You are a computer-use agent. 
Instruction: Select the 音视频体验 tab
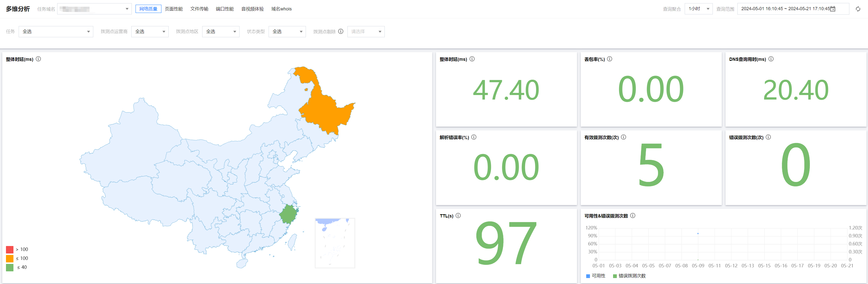[x=252, y=9]
